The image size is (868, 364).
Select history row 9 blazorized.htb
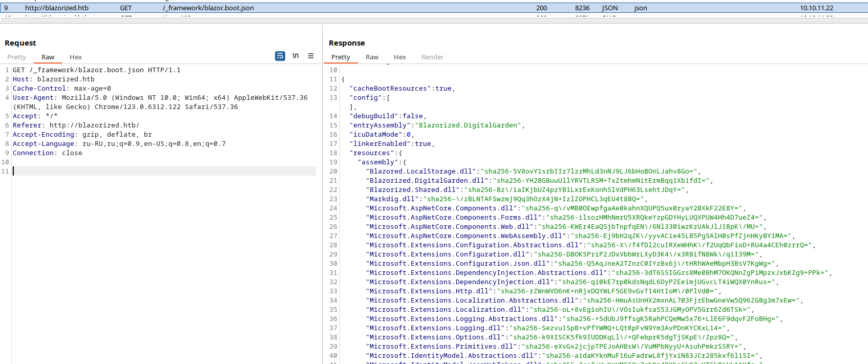(434, 8)
